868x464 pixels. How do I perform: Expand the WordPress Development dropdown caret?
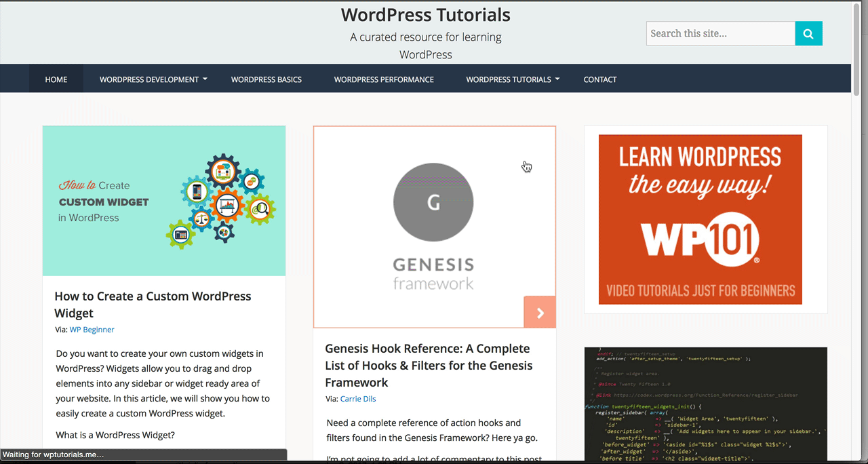pos(205,79)
